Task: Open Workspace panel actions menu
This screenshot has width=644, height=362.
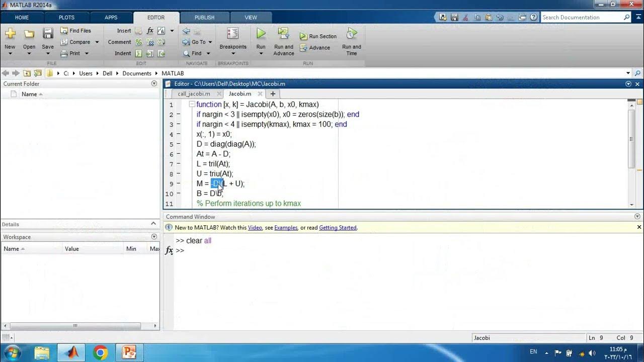Action: click(154, 237)
